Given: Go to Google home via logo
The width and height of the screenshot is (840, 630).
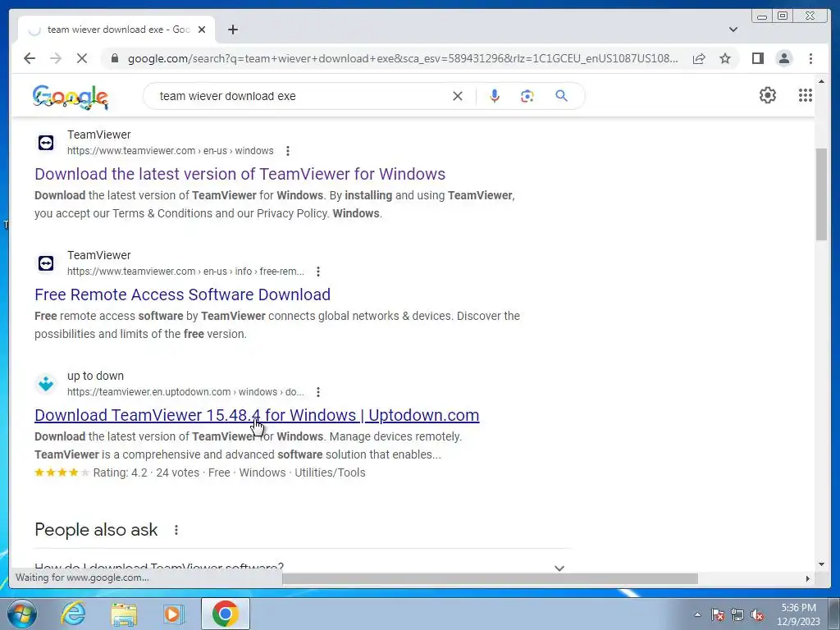Looking at the screenshot, I should pos(71,97).
